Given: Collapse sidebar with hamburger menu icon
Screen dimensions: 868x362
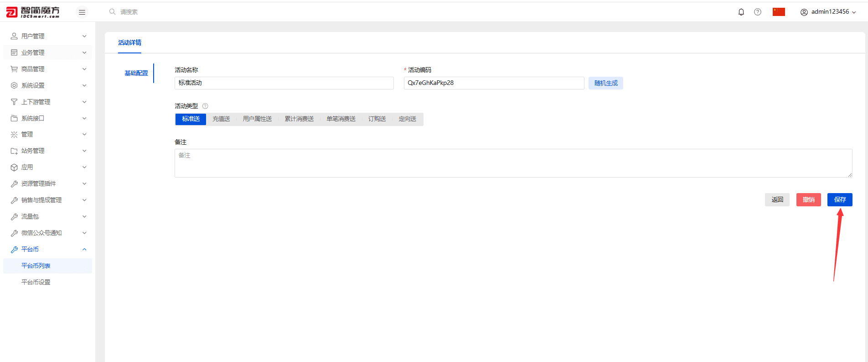Looking at the screenshot, I should click(82, 12).
